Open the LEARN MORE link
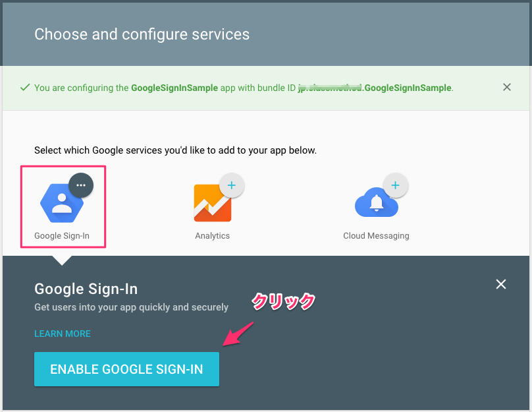The width and height of the screenshot is (532, 412). point(62,334)
